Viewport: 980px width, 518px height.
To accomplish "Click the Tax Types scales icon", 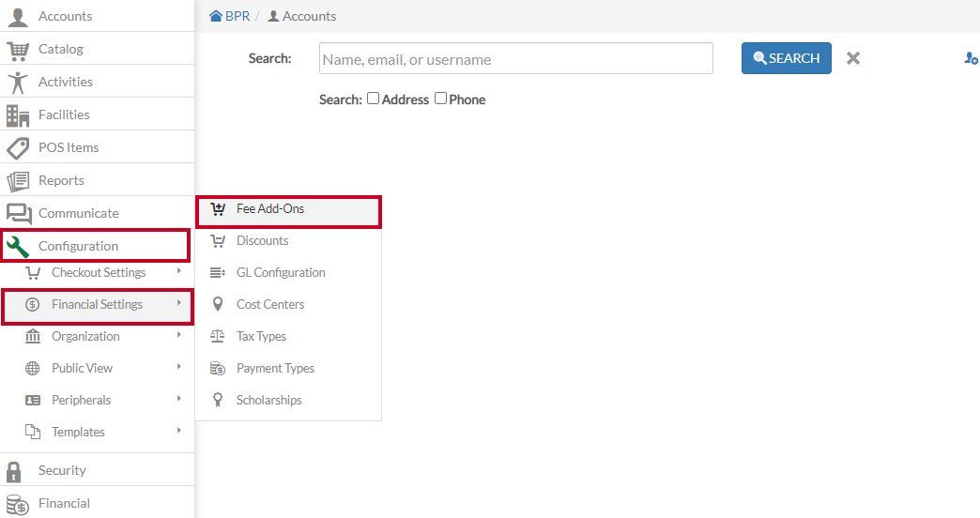I will pos(218,336).
